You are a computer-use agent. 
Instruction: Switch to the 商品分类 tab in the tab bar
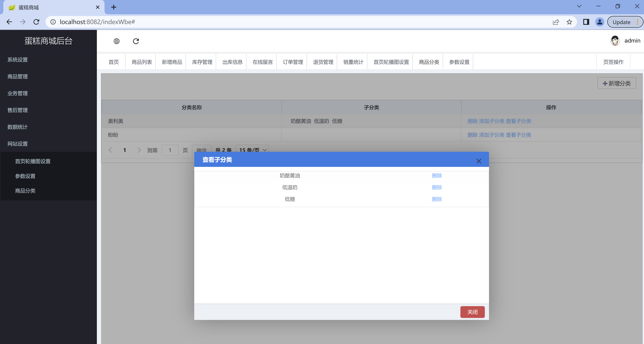point(429,62)
